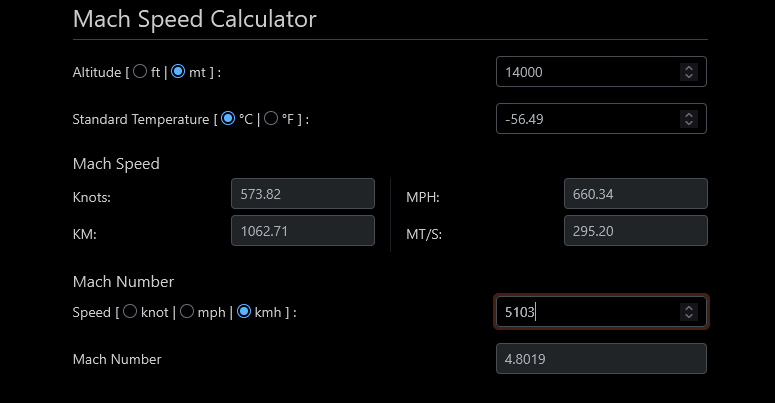775x403 pixels.
Task: Click the MPH result field
Action: (x=635, y=194)
